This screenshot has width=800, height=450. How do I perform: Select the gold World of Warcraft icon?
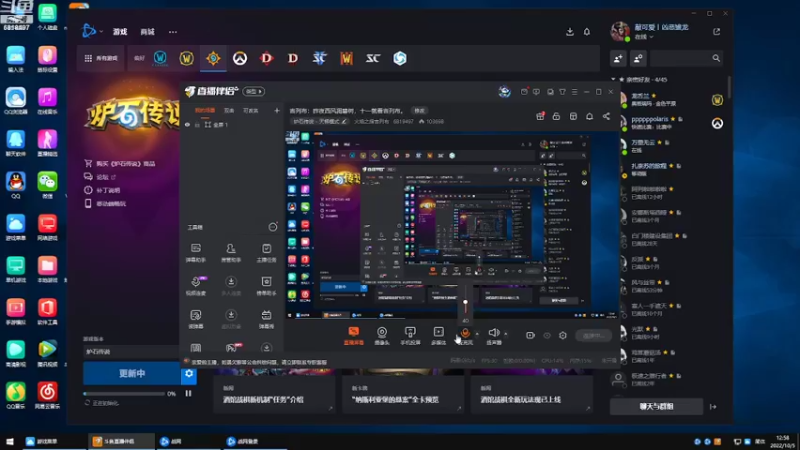tap(187, 58)
